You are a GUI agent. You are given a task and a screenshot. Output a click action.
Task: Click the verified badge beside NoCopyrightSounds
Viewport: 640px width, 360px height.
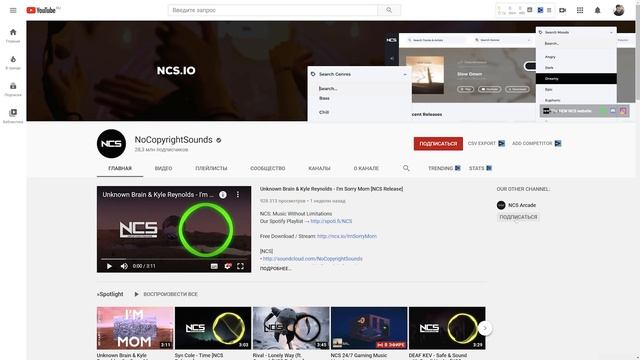(219, 140)
